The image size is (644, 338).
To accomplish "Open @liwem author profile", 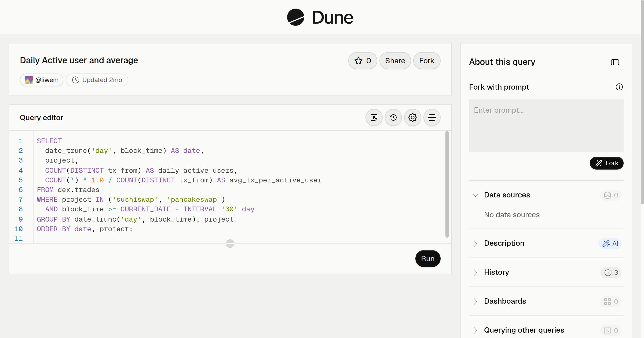I will (42, 80).
